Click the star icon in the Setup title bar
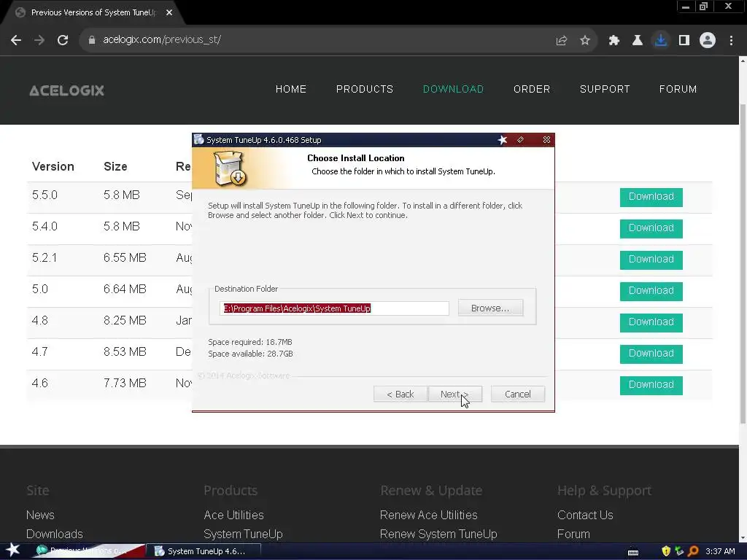The height and width of the screenshot is (560, 747). point(503,140)
